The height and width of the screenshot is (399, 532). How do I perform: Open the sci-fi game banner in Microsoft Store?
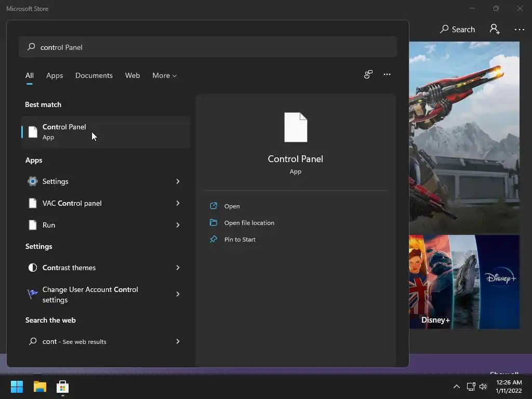tap(464, 137)
